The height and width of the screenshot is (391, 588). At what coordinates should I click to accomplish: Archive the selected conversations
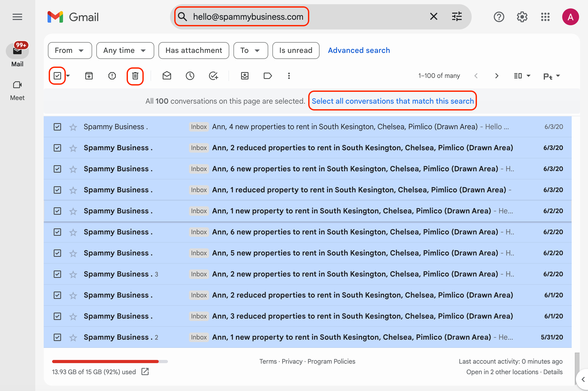[89, 76]
